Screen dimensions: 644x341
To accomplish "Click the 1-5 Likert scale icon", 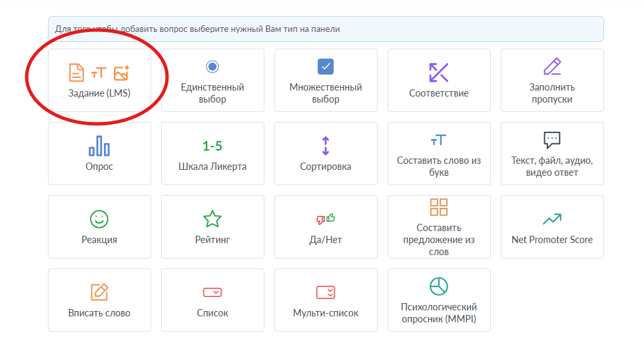I will [x=212, y=146].
